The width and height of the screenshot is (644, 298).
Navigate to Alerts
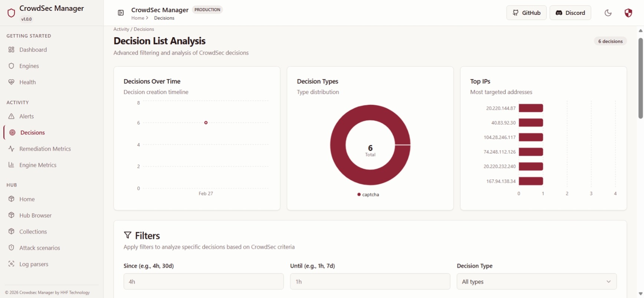coord(26,116)
